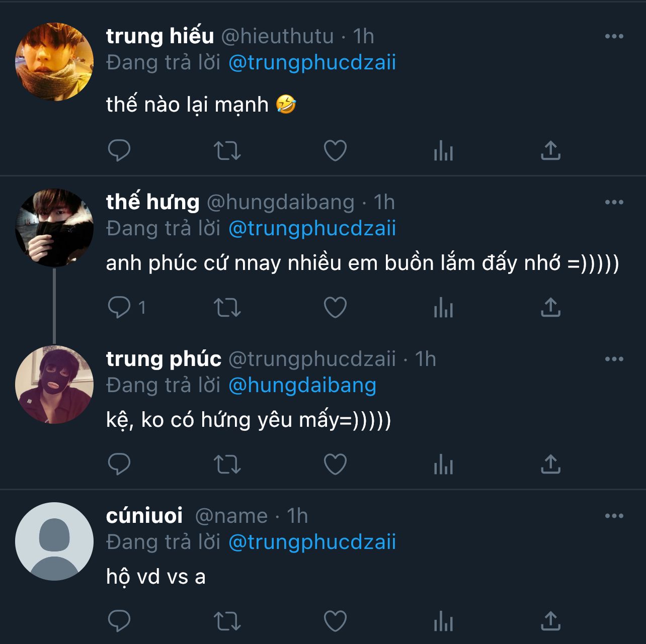The image size is (646, 644).
Task: Share trung hiếu's tweet
Action: 550,150
